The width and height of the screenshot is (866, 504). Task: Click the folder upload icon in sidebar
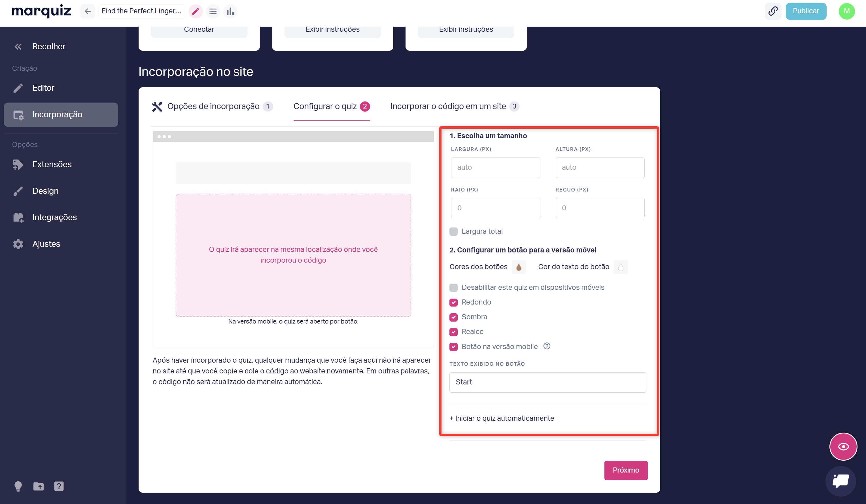click(x=39, y=486)
